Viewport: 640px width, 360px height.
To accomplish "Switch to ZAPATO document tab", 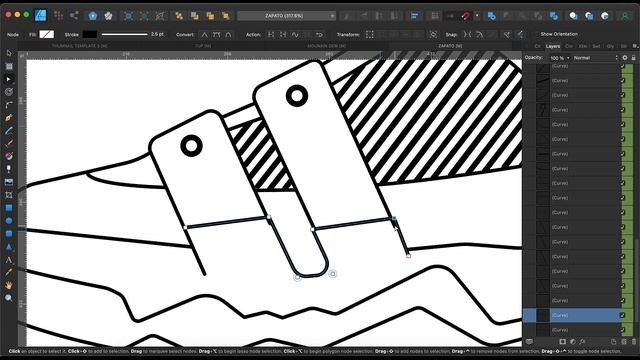I will (x=450, y=46).
